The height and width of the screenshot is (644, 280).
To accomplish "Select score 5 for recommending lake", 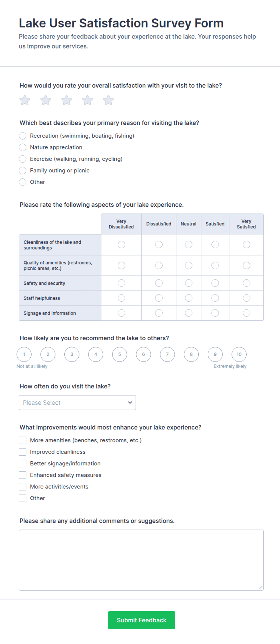I will pyautogui.click(x=120, y=354).
